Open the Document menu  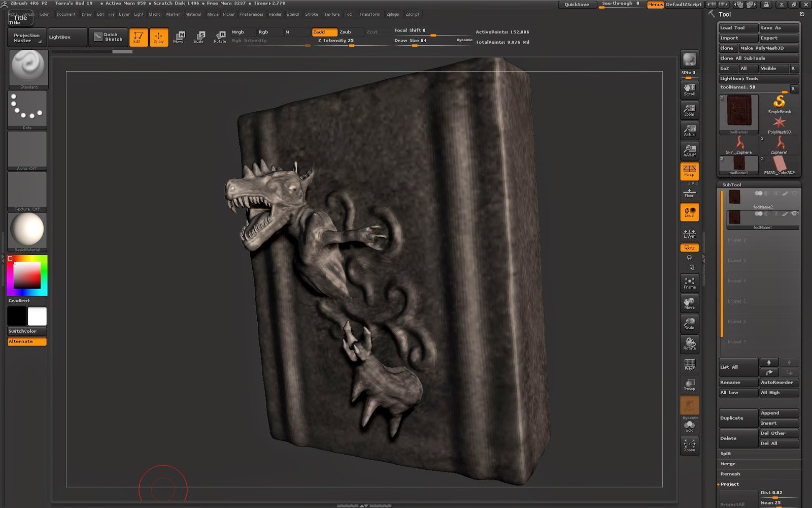click(65, 14)
